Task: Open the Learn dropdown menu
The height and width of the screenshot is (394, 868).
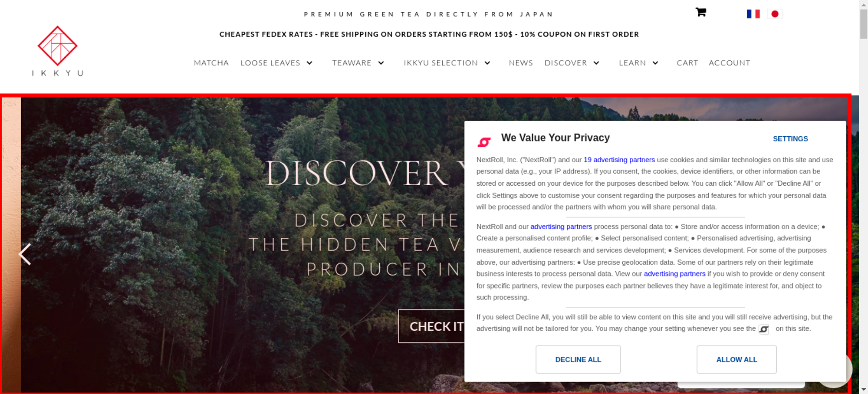Action: [638, 63]
